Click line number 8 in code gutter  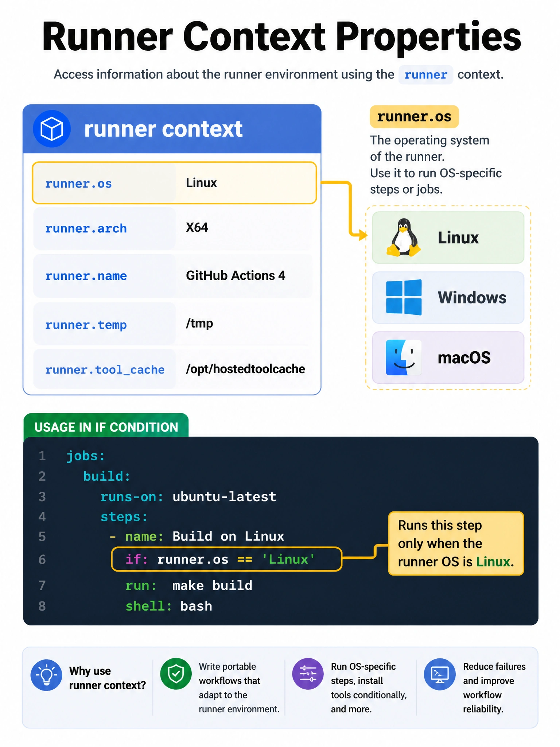pyautogui.click(x=42, y=606)
